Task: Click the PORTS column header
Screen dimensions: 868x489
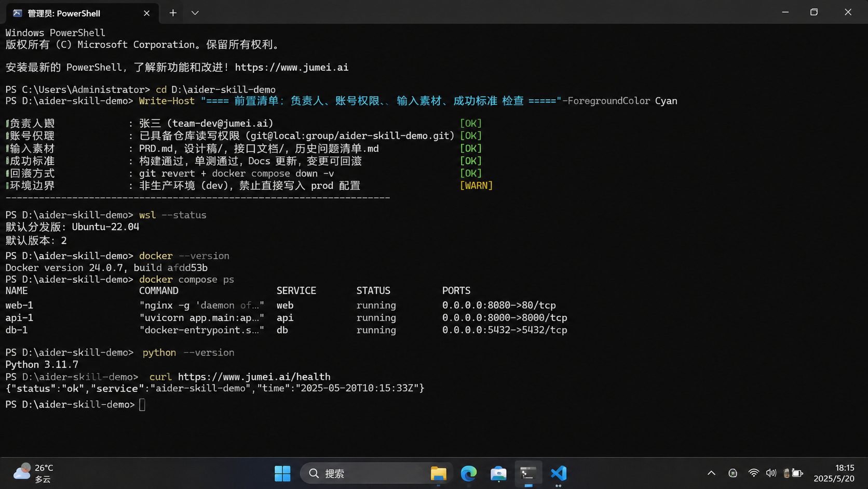Action: [x=456, y=291]
